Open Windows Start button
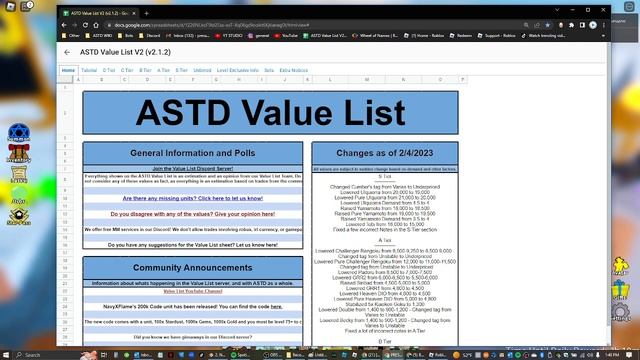This screenshot has height=360, width=640. click(x=6, y=355)
